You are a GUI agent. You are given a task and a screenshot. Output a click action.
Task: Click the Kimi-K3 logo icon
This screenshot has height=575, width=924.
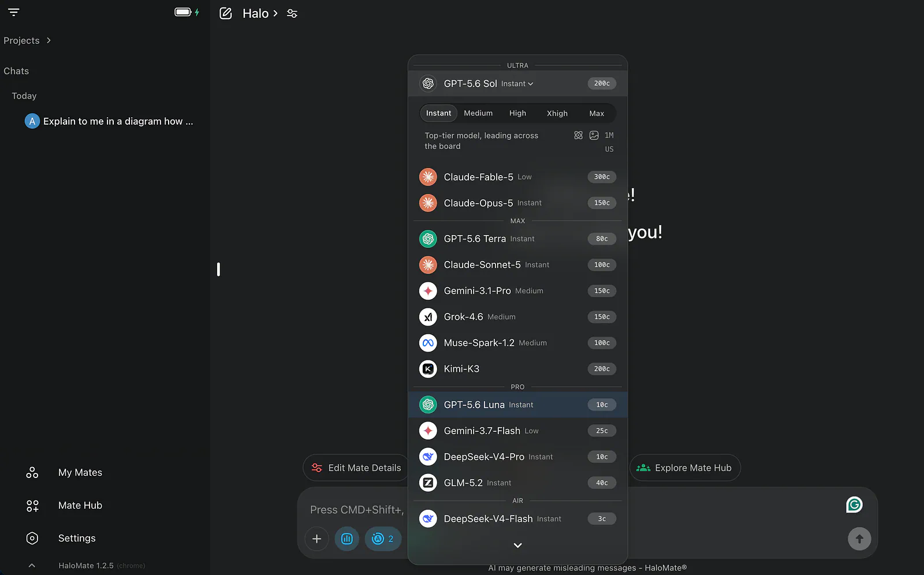(x=428, y=369)
